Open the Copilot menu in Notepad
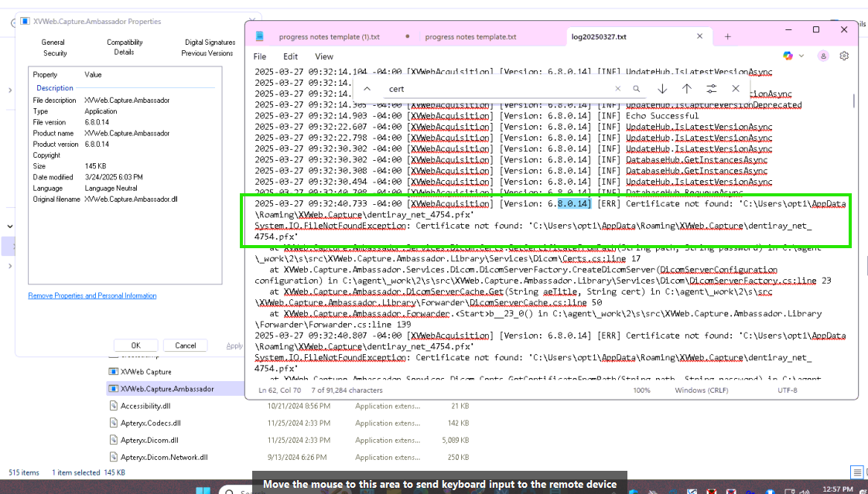This screenshot has width=868, height=494. pyautogui.click(x=788, y=56)
